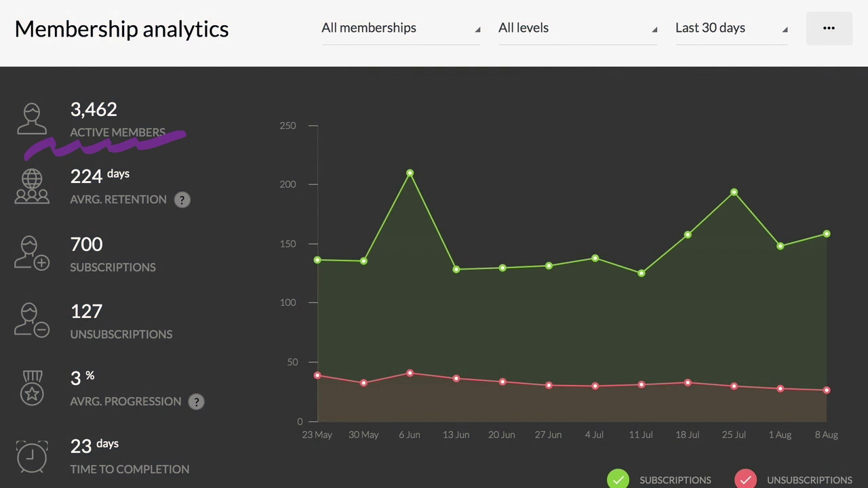This screenshot has height=488, width=868.
Task: Click the Time to Completion clock icon
Action: pyautogui.click(x=32, y=455)
